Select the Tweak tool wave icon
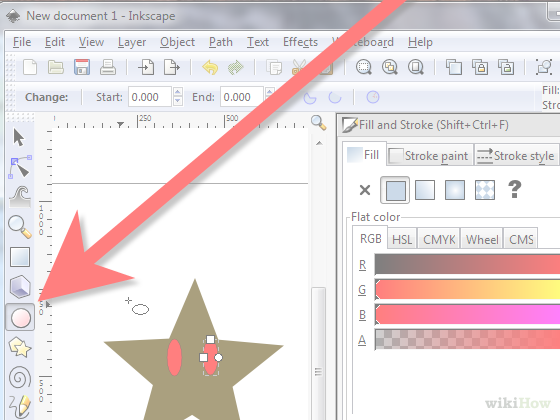This screenshot has height=420, width=560. click(20, 196)
